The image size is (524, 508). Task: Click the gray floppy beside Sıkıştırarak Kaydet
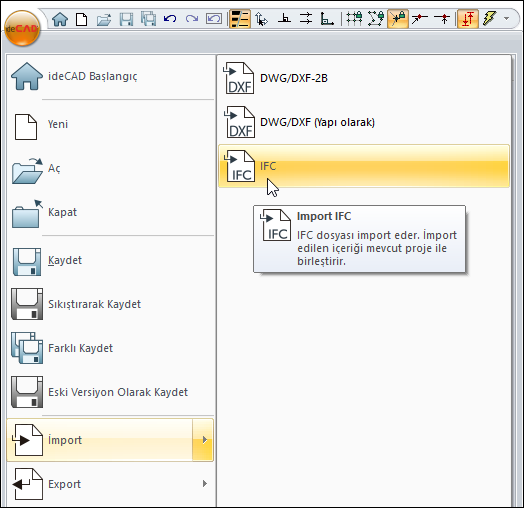pos(27,304)
